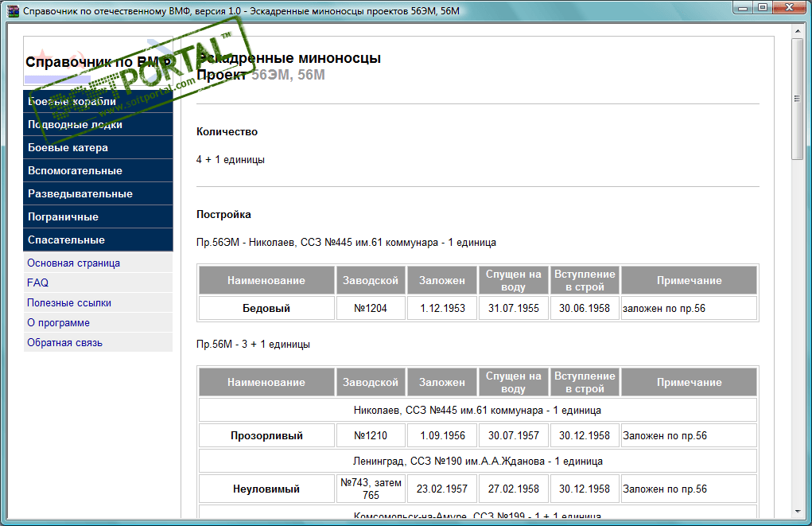Select the Вспомогательные menu item
Screen dimensions: 812x526
[98, 170]
